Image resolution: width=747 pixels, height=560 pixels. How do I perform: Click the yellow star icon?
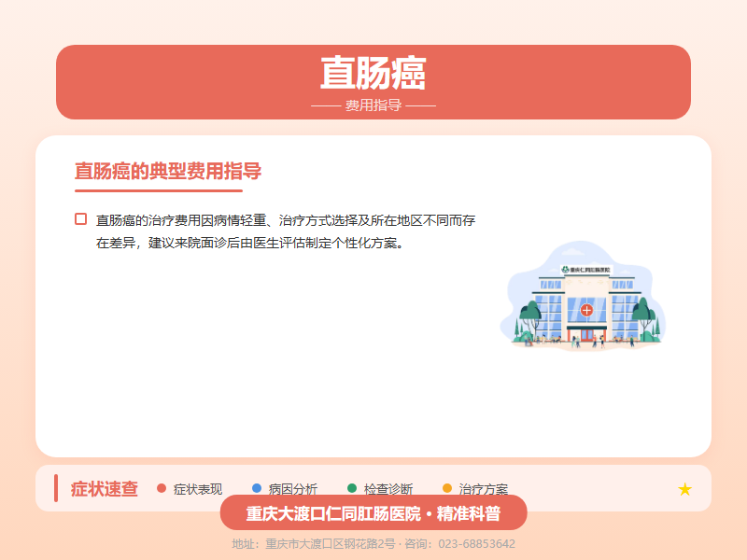pos(684,489)
